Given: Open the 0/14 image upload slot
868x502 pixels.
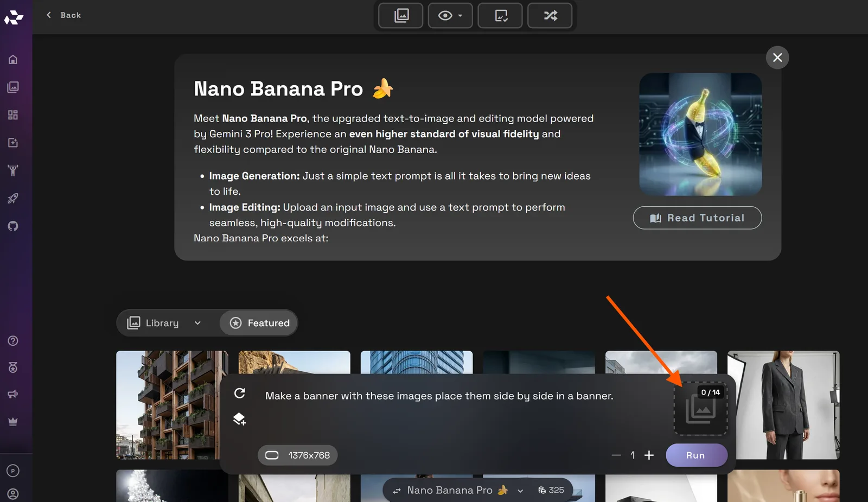Looking at the screenshot, I should tap(700, 409).
